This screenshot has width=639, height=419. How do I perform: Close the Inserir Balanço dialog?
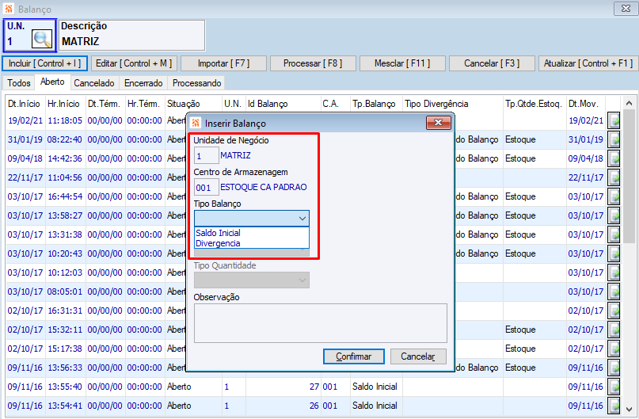click(438, 123)
